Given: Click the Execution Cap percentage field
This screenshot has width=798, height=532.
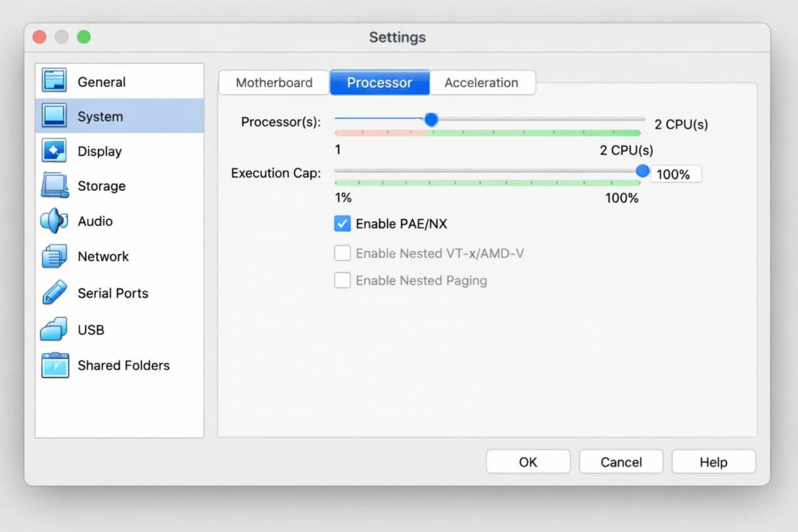Looking at the screenshot, I should click(x=675, y=174).
